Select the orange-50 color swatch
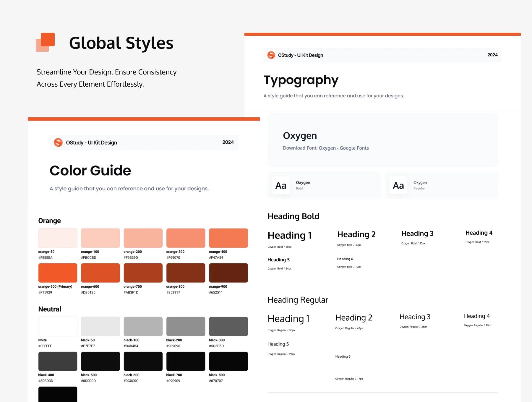This screenshot has width=532, height=402. pos(58,238)
